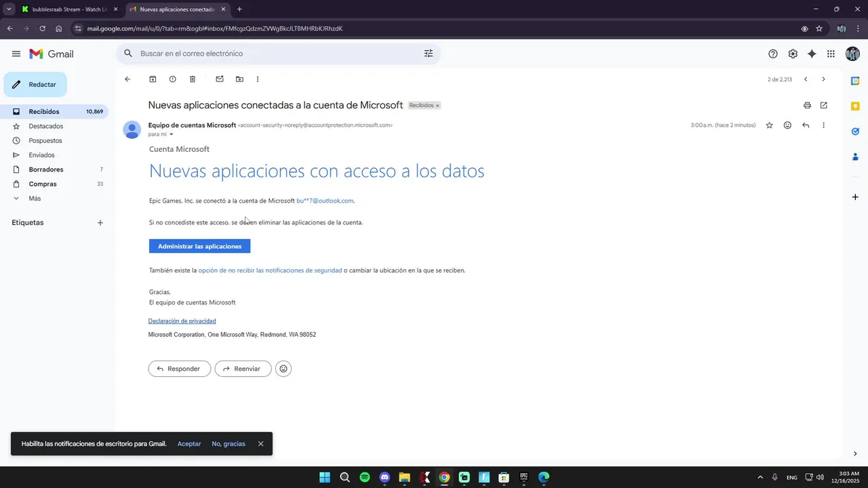Open bu**7@outlook.com link
The image size is (868, 488).
(325, 201)
